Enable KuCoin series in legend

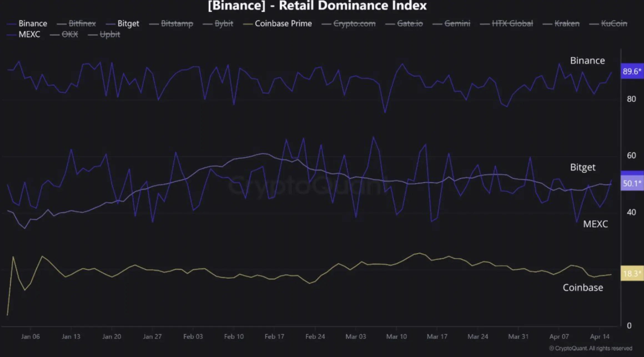(x=614, y=24)
